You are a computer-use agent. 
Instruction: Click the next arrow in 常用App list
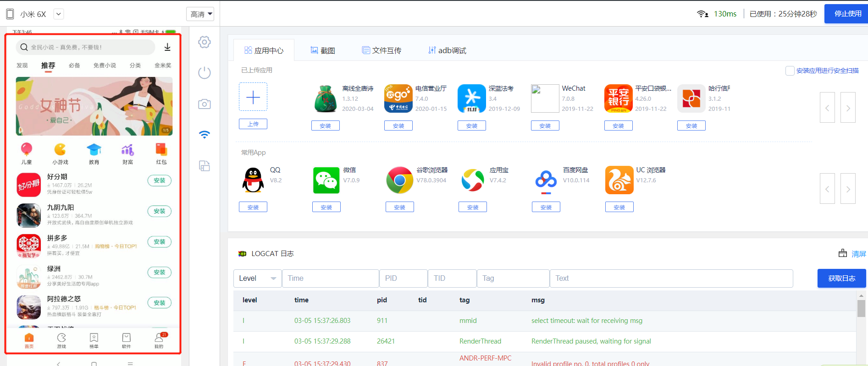tap(848, 189)
